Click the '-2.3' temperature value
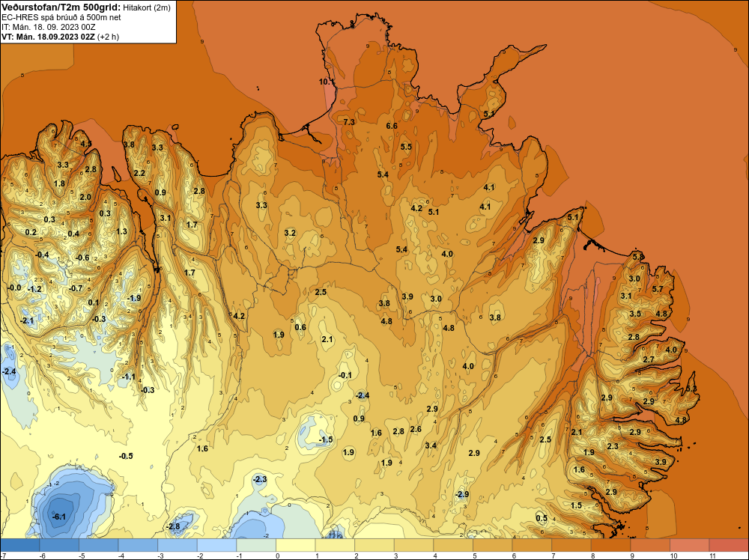 (x=259, y=479)
